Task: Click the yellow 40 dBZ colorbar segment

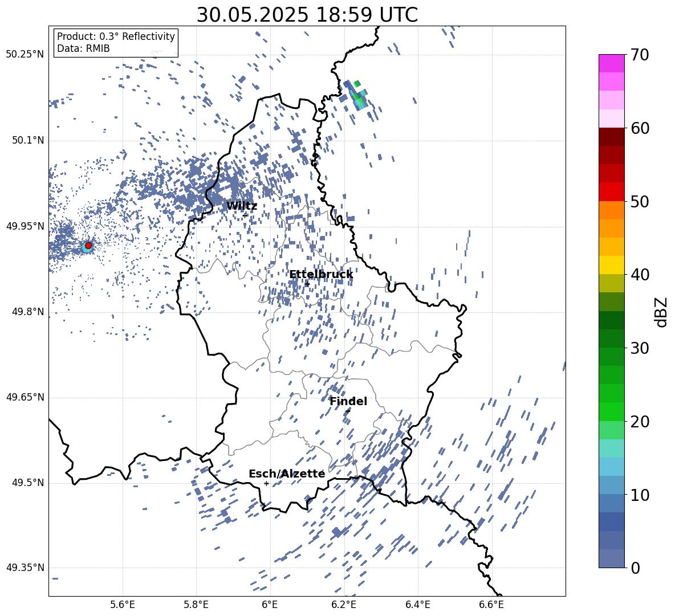Action: tap(611, 265)
